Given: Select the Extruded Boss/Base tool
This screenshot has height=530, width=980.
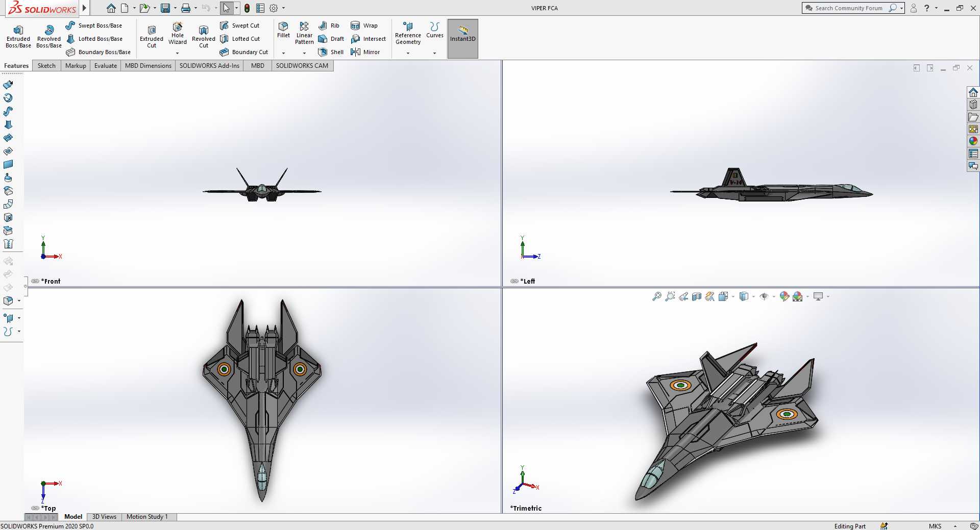Looking at the screenshot, I should point(18,36).
